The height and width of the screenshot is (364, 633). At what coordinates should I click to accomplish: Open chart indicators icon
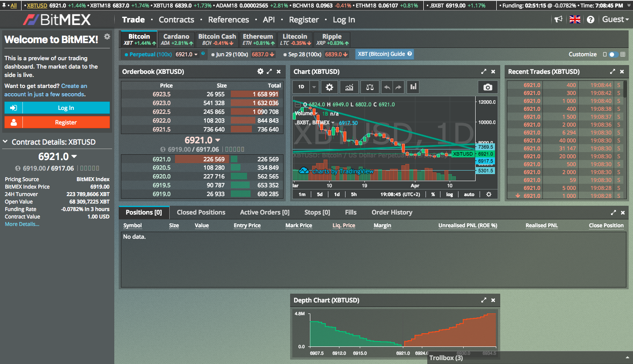(x=349, y=87)
